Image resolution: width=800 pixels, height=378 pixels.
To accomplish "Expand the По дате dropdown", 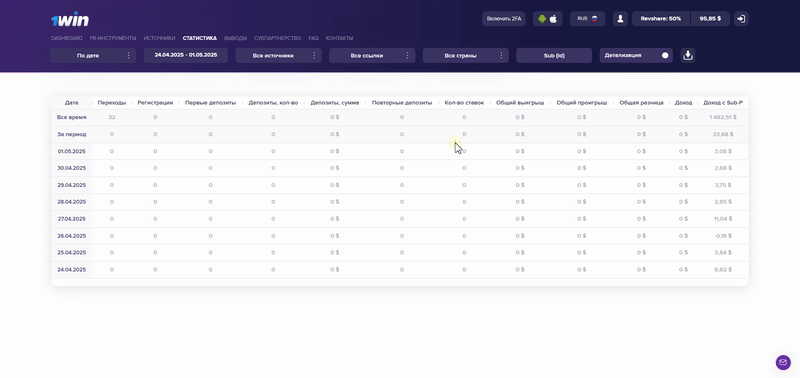I will [93, 55].
